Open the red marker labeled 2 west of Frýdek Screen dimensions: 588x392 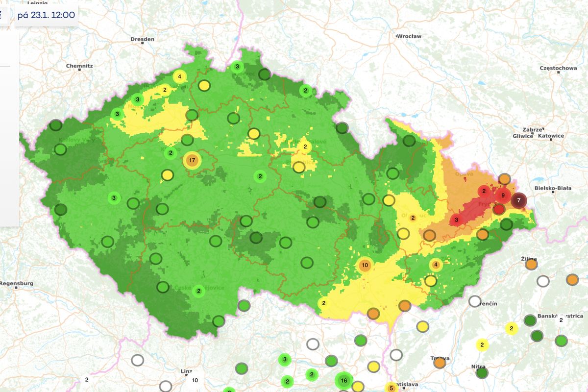click(x=483, y=191)
